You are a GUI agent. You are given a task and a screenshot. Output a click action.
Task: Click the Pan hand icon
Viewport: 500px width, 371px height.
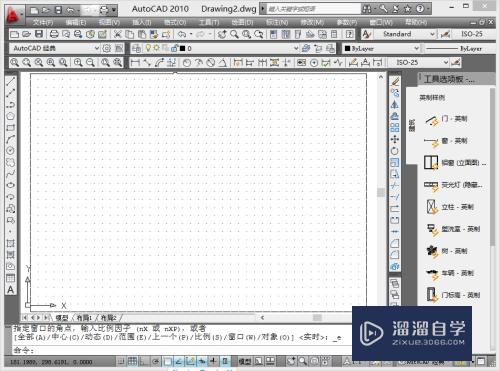[222, 34]
